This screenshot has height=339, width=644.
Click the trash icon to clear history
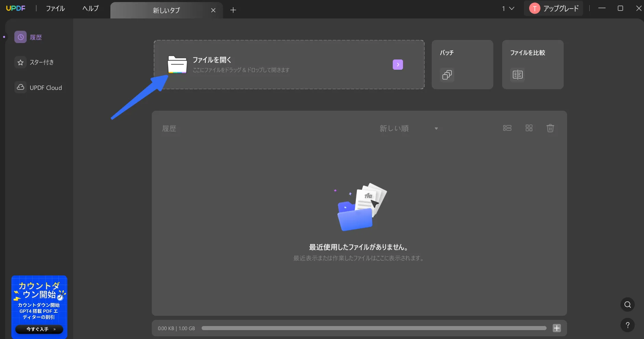tap(550, 128)
